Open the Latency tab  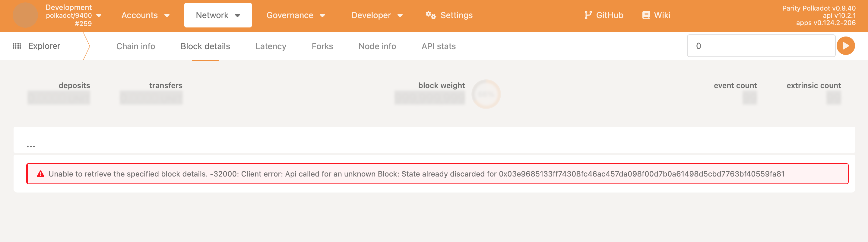271,46
